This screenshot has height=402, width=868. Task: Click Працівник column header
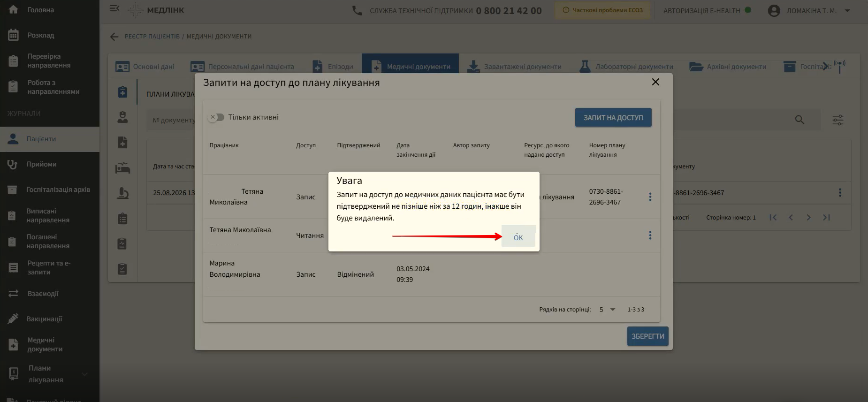[224, 145]
